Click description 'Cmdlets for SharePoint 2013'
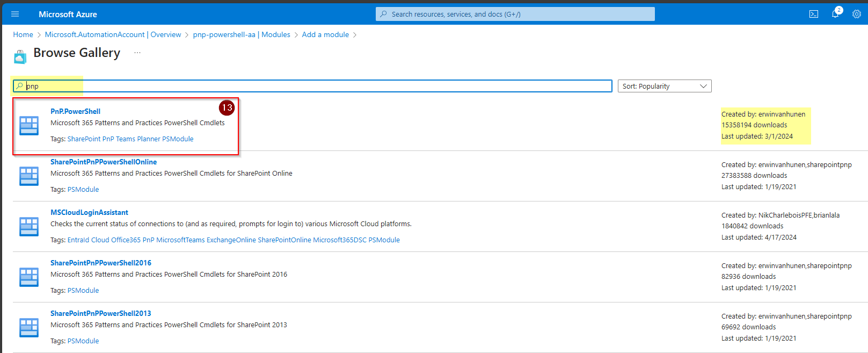Image resolution: width=868 pixels, height=353 pixels. click(x=243, y=325)
